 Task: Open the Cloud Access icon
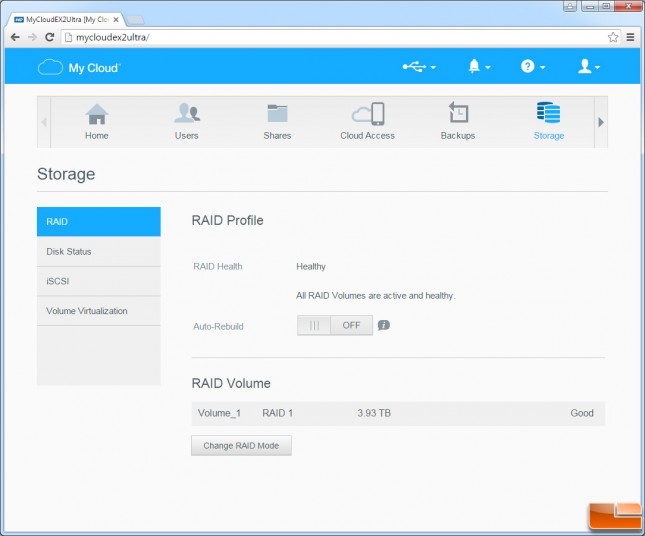[x=367, y=121]
